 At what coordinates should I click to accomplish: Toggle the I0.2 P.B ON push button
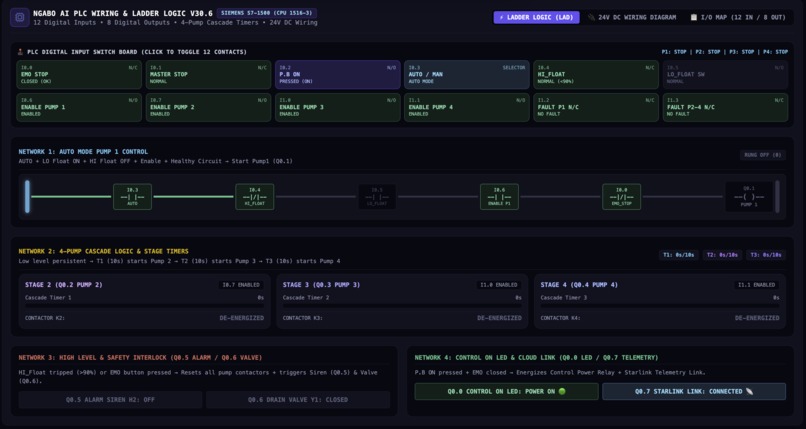click(x=338, y=74)
